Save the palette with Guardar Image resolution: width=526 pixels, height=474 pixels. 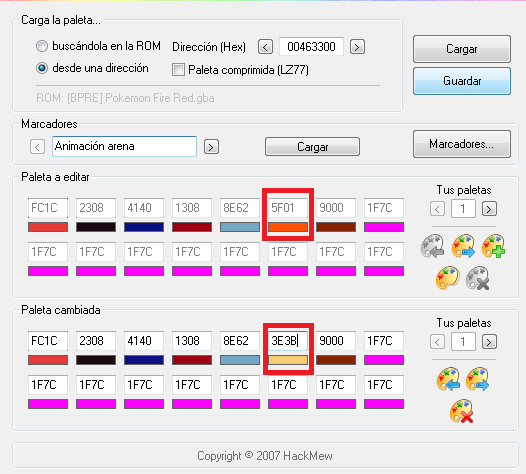tap(462, 81)
